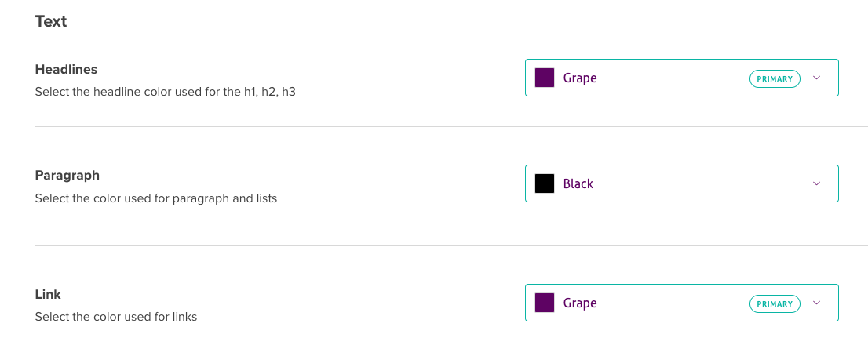This screenshot has width=868, height=345.
Task: Expand the Headlines color chevron arrow
Action: (x=816, y=78)
